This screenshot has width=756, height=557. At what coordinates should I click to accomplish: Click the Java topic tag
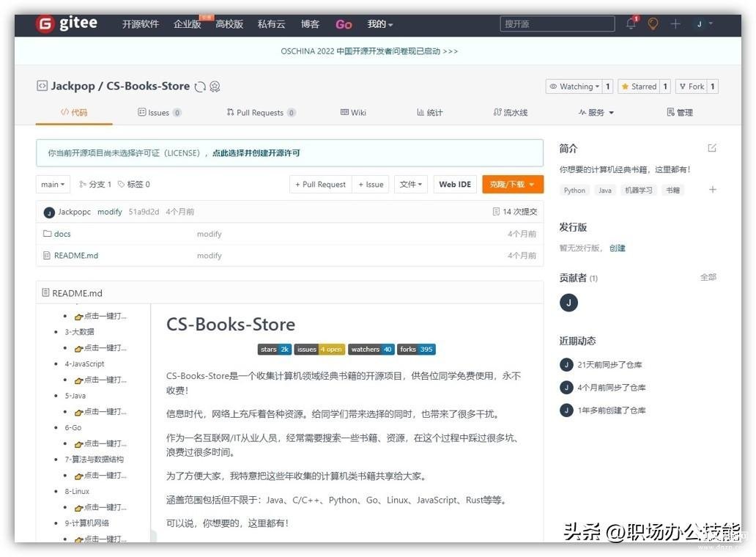[x=604, y=190]
